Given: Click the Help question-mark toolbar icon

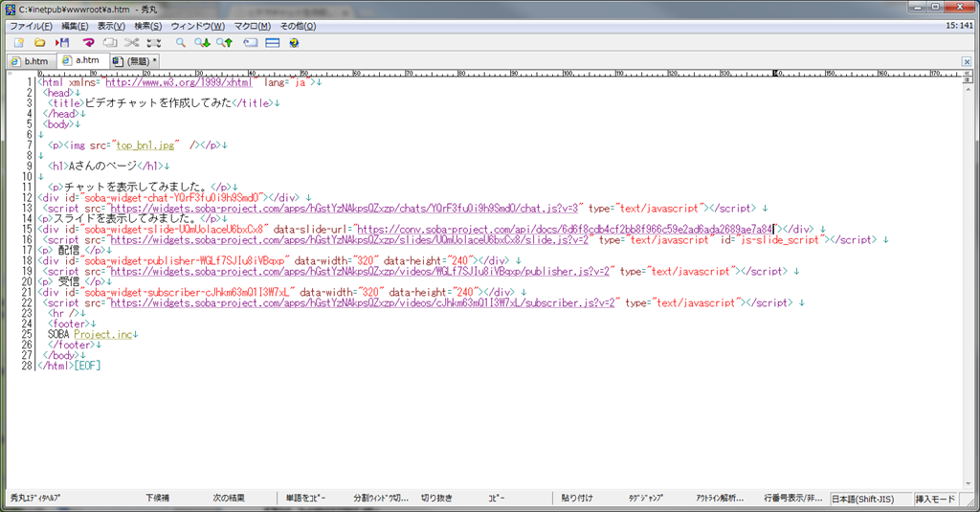Looking at the screenshot, I should pyautogui.click(x=294, y=42).
